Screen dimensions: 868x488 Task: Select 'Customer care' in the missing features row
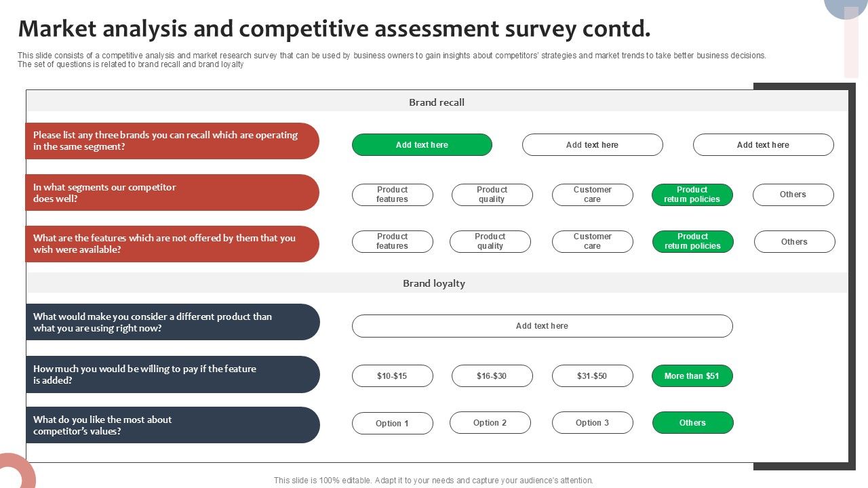(x=592, y=241)
